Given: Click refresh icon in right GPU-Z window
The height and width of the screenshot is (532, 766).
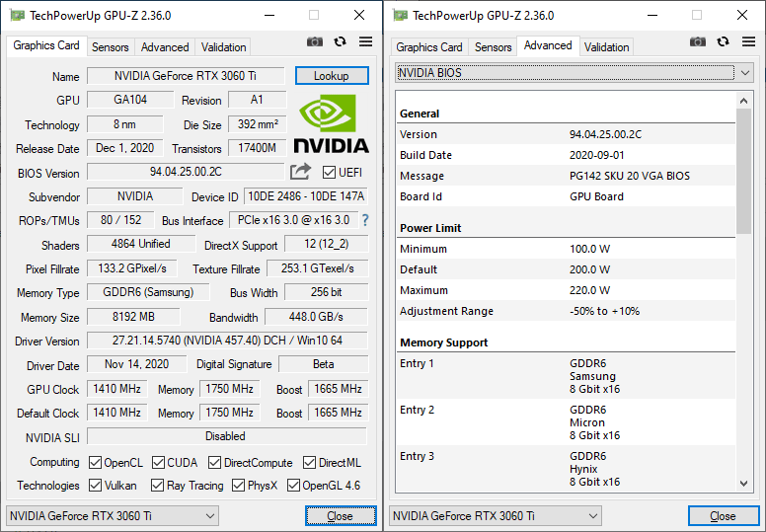Looking at the screenshot, I should coord(723,42).
